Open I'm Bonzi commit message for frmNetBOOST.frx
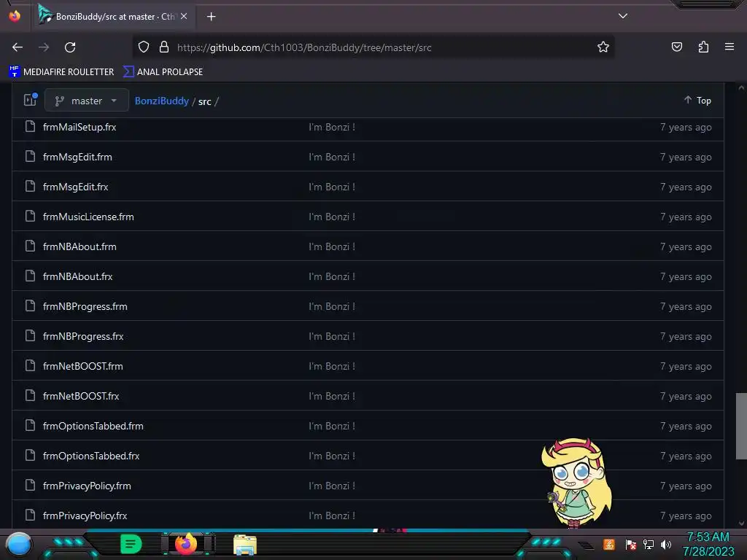This screenshot has width=747, height=560. [332, 396]
